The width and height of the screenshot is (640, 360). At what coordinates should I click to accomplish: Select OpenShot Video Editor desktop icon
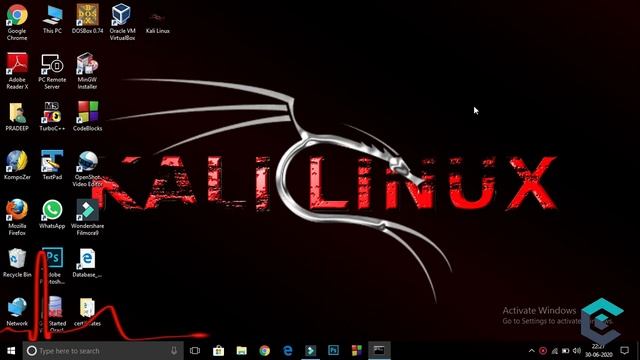[87, 169]
